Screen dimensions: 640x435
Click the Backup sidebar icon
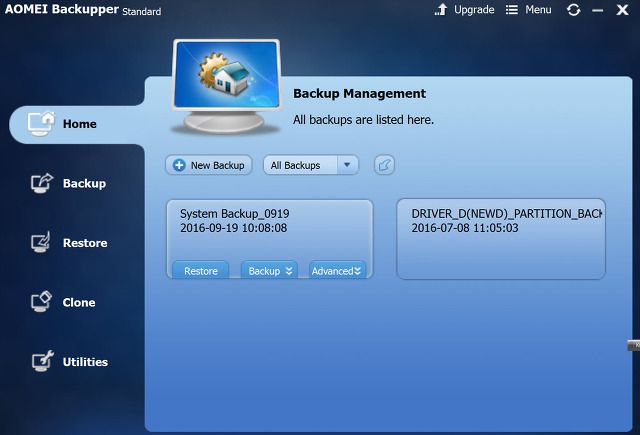[x=42, y=183]
